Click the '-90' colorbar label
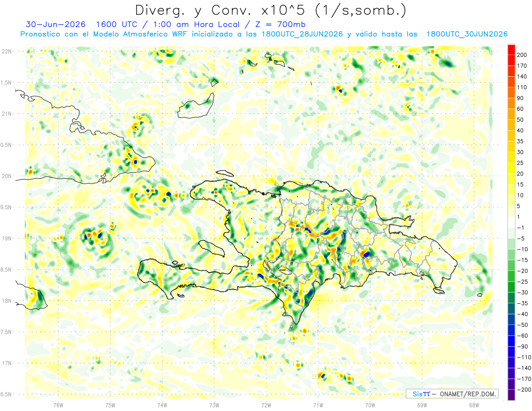The image size is (532, 411). click(x=523, y=346)
